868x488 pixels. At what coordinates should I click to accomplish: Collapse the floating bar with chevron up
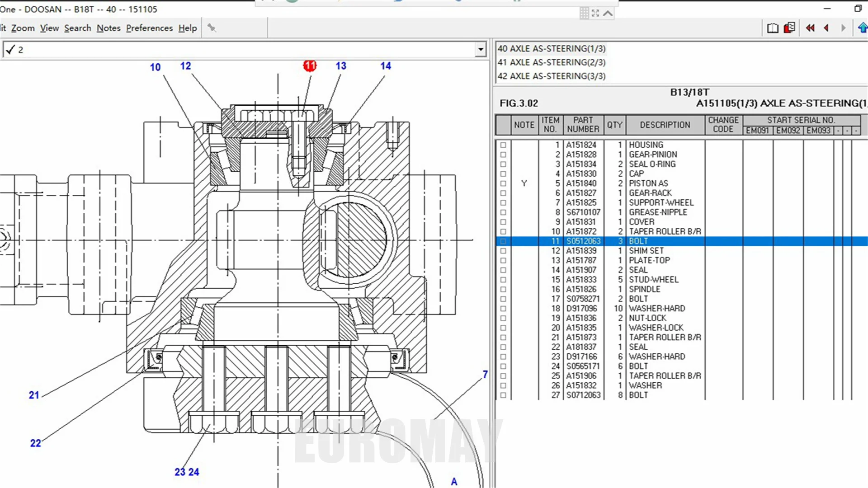(608, 13)
